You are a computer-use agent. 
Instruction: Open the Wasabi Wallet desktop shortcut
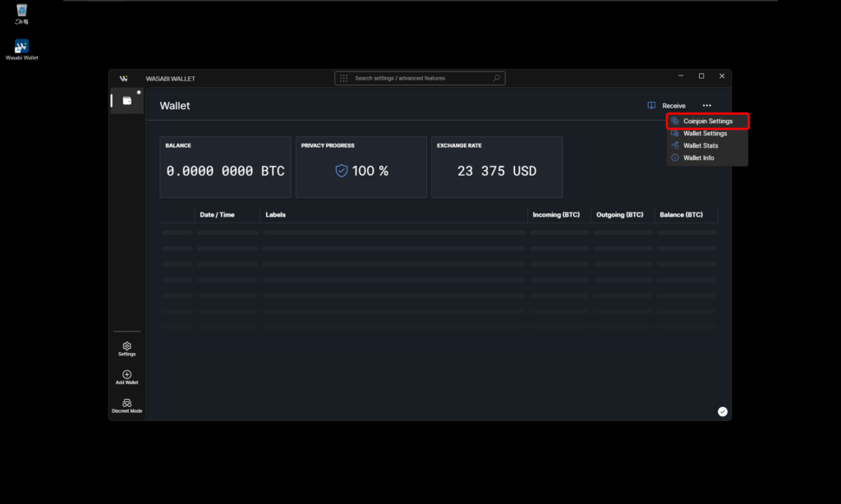pos(21,49)
